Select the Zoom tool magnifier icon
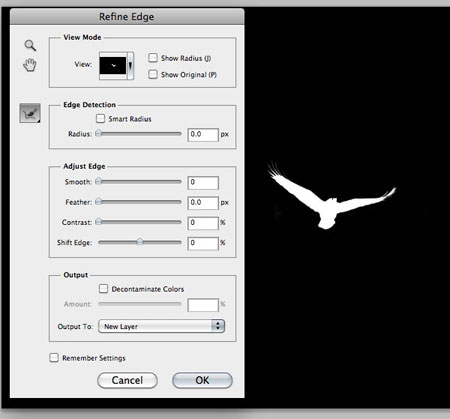450x419 pixels. point(30,45)
